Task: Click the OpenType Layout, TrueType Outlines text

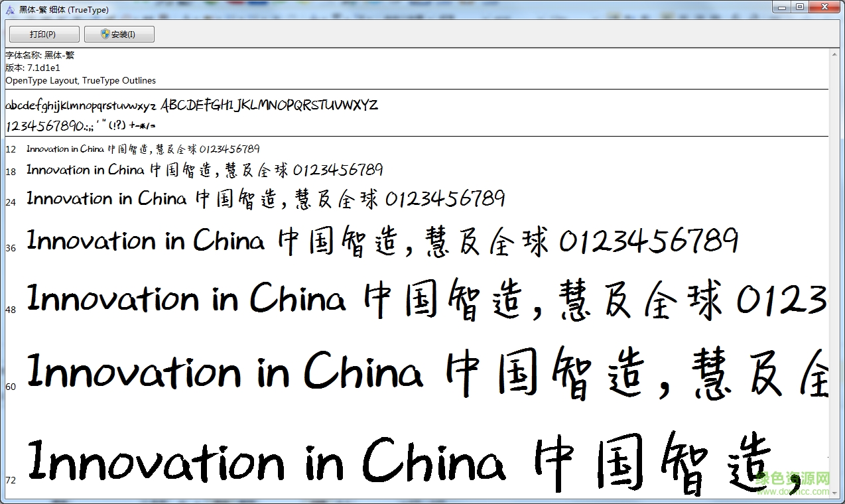Action: pyautogui.click(x=81, y=80)
